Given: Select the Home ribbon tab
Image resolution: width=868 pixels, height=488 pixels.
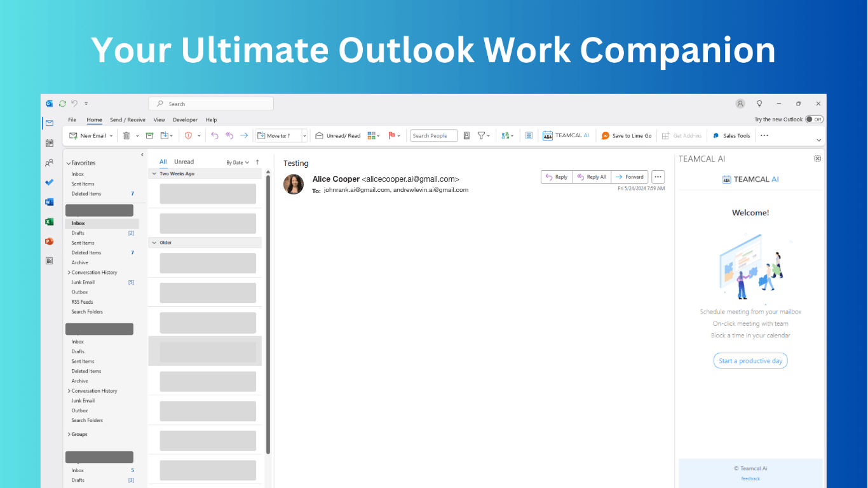Looking at the screenshot, I should [94, 119].
